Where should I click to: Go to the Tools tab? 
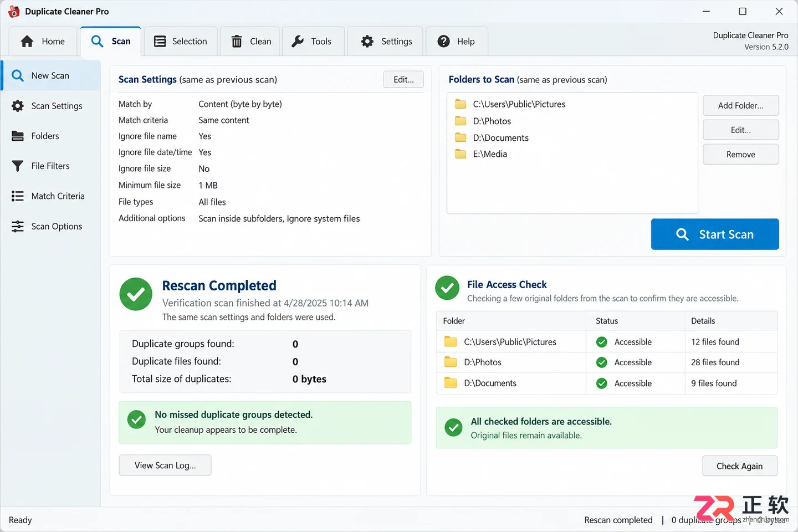tap(313, 42)
